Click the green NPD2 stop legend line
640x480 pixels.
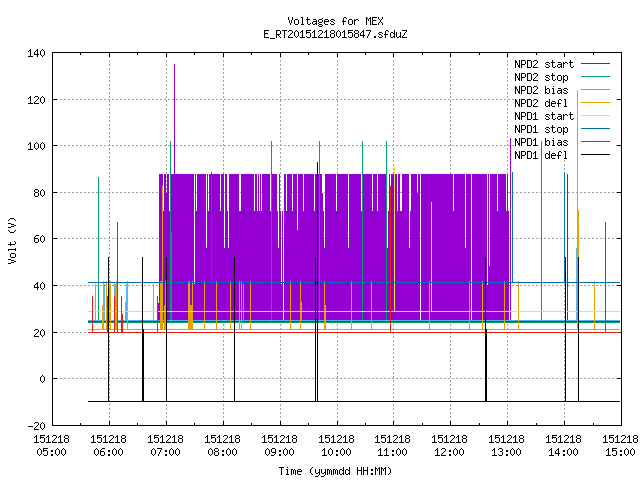(x=595, y=77)
